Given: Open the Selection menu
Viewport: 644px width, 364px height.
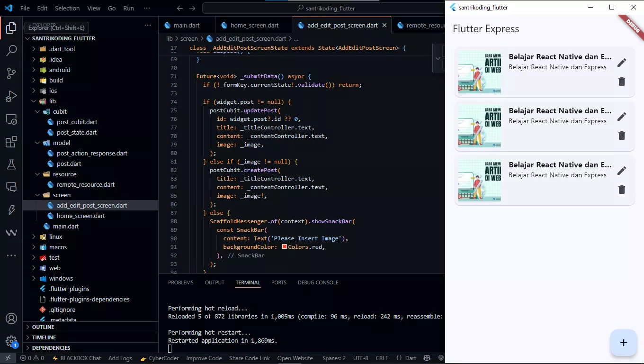Looking at the screenshot, I should [x=67, y=8].
